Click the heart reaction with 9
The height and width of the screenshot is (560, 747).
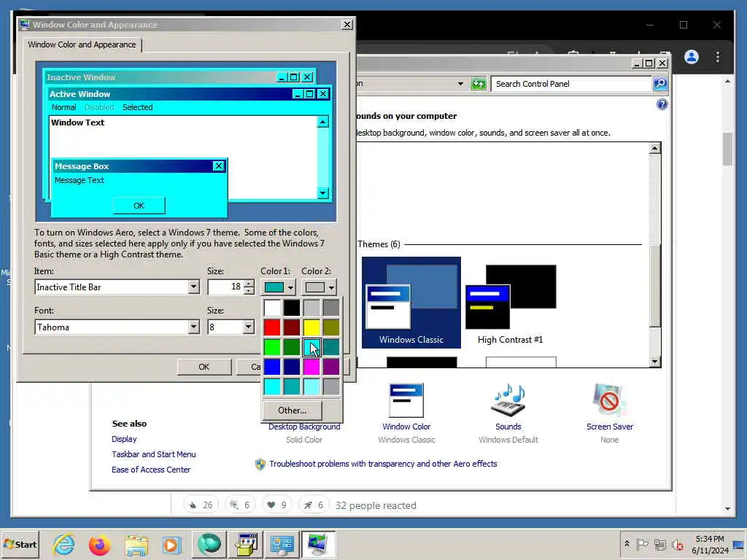[x=276, y=505]
